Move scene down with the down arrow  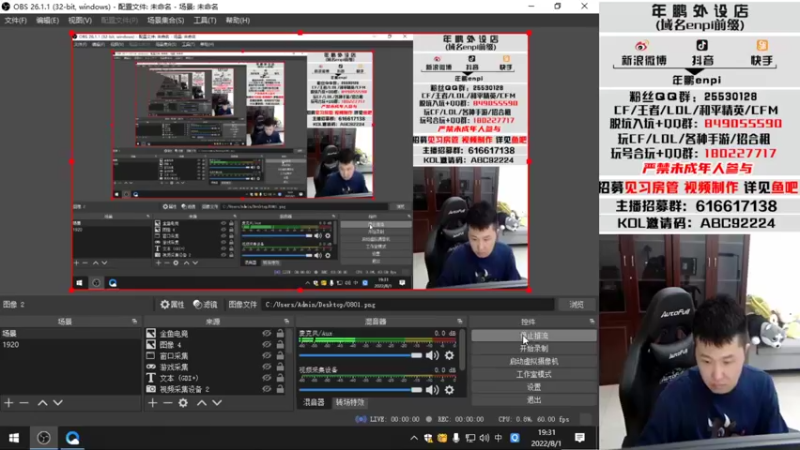pyautogui.click(x=58, y=403)
